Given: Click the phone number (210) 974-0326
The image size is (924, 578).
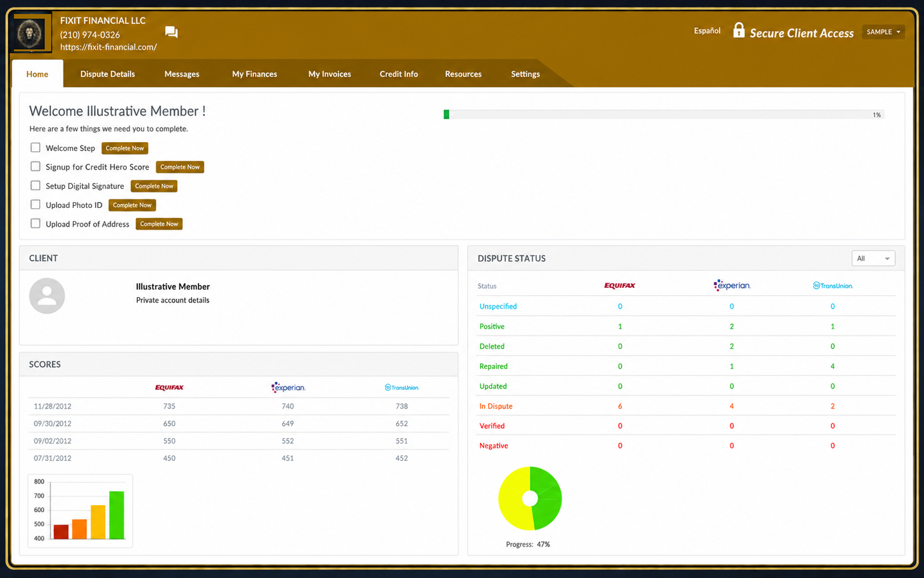Looking at the screenshot, I should 90,35.
